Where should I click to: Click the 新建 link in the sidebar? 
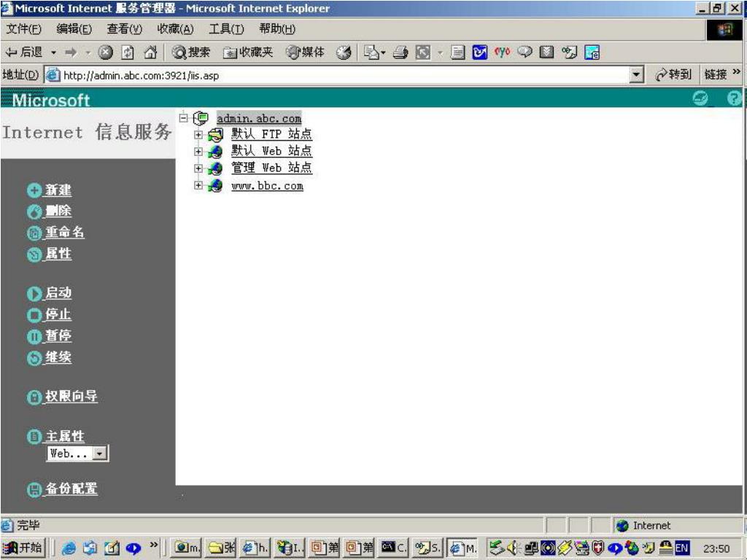58,190
